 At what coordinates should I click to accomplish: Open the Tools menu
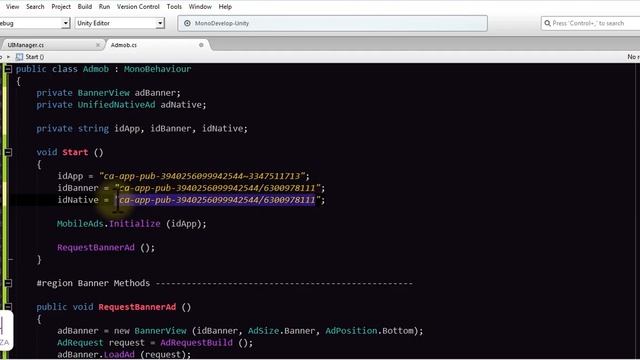(174, 7)
